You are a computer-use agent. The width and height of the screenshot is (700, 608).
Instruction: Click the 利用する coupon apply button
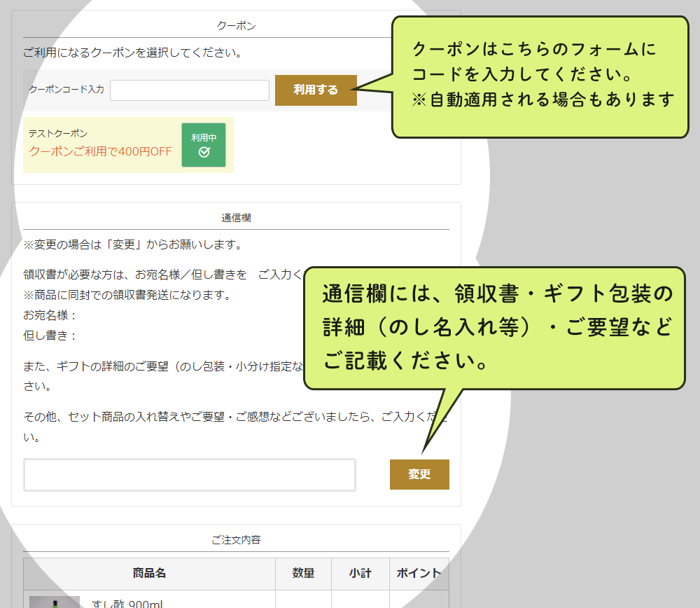coord(316,90)
